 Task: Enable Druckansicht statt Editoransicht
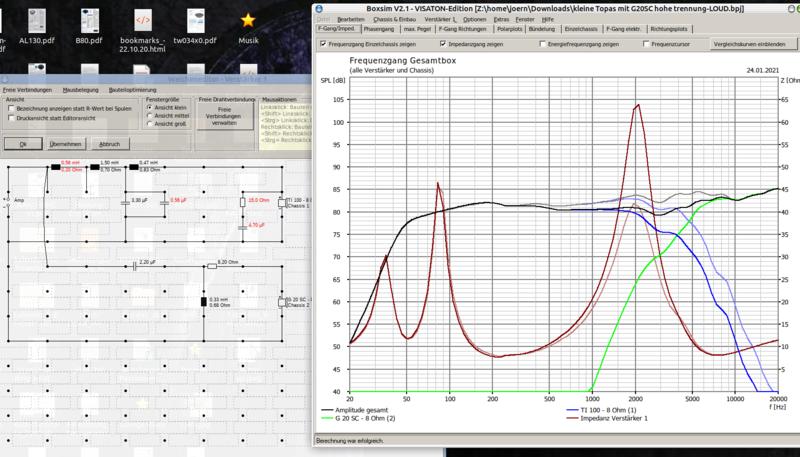coord(11,117)
